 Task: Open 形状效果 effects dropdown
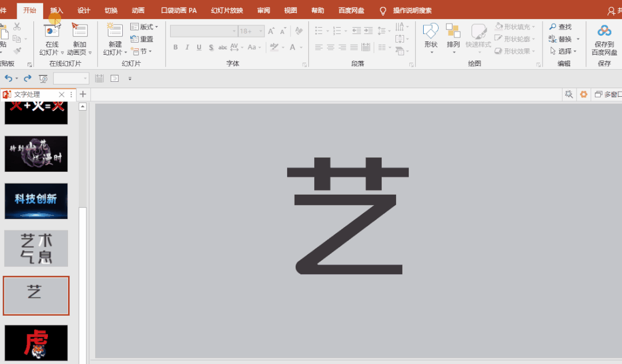click(515, 51)
